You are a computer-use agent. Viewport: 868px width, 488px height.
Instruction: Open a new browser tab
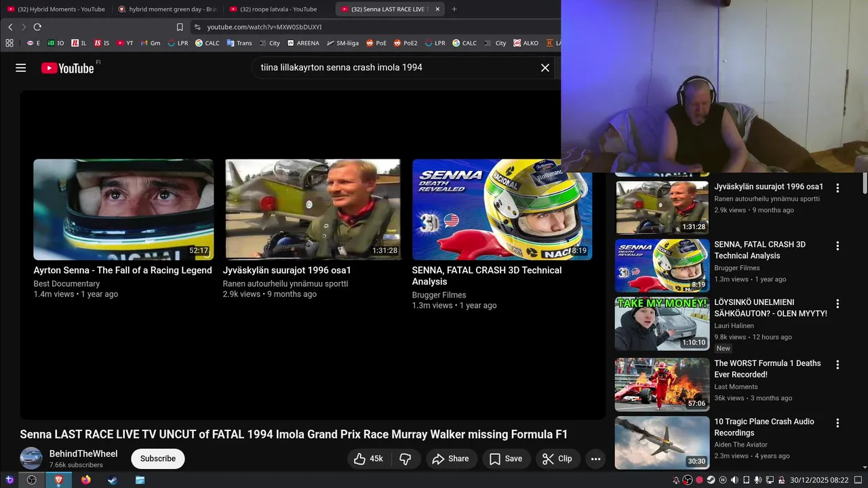click(x=454, y=9)
